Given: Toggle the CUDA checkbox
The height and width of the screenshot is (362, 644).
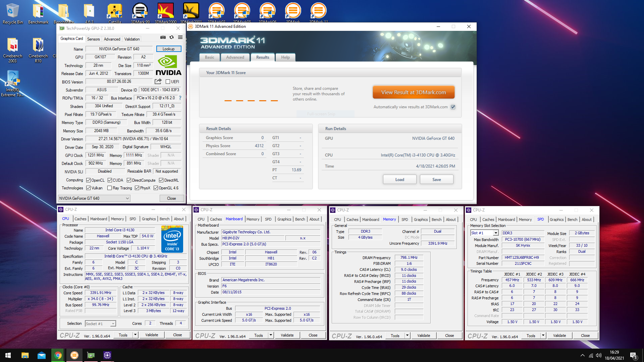Looking at the screenshot, I should tap(110, 180).
